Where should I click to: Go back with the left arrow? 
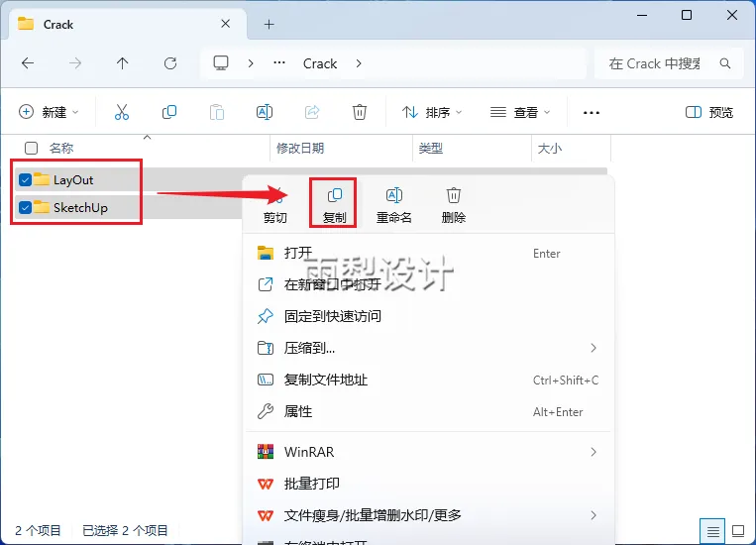28,63
